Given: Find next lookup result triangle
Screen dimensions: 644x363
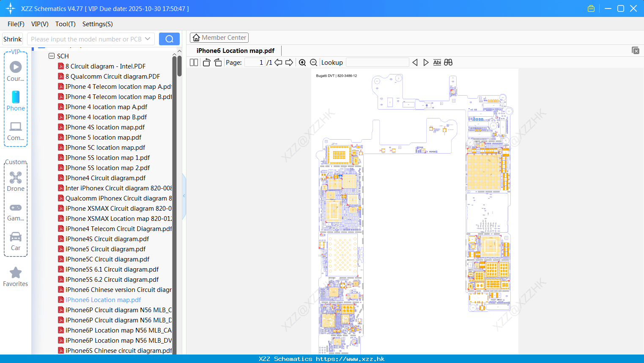Looking at the screenshot, I should (x=426, y=62).
